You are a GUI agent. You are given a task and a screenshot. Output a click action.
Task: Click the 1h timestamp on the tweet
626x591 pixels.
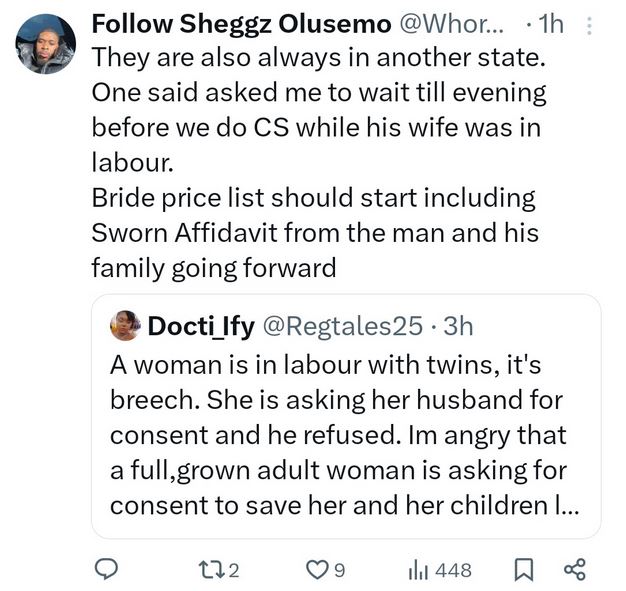click(549, 24)
